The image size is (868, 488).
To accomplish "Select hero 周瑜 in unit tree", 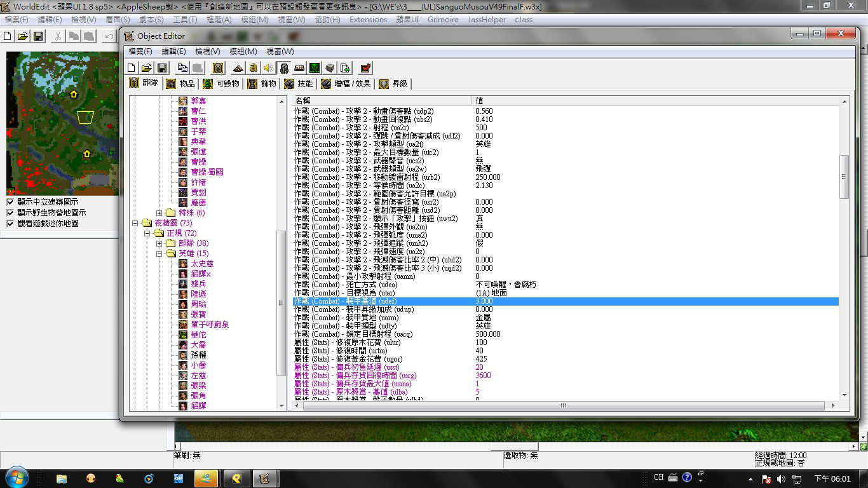I will tap(198, 304).
